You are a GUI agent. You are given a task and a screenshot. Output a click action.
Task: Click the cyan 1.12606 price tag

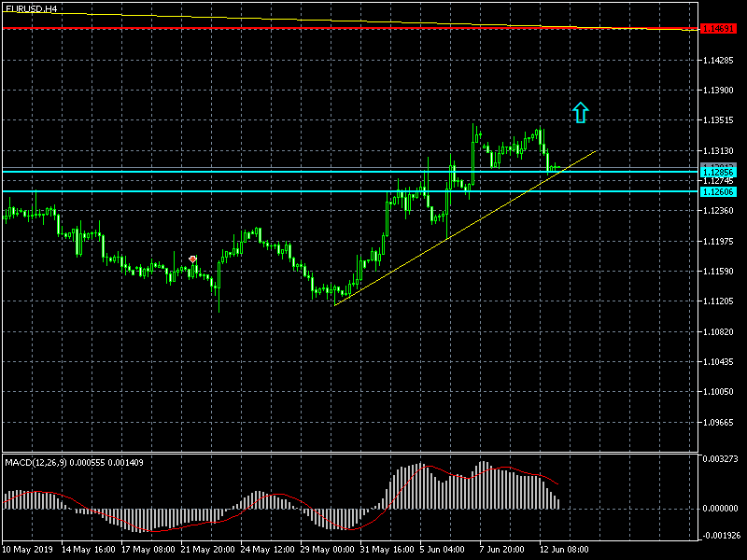tap(717, 191)
